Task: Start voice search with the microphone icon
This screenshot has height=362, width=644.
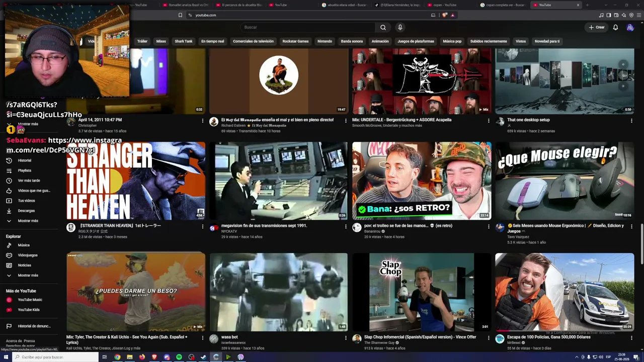Action: (400, 27)
